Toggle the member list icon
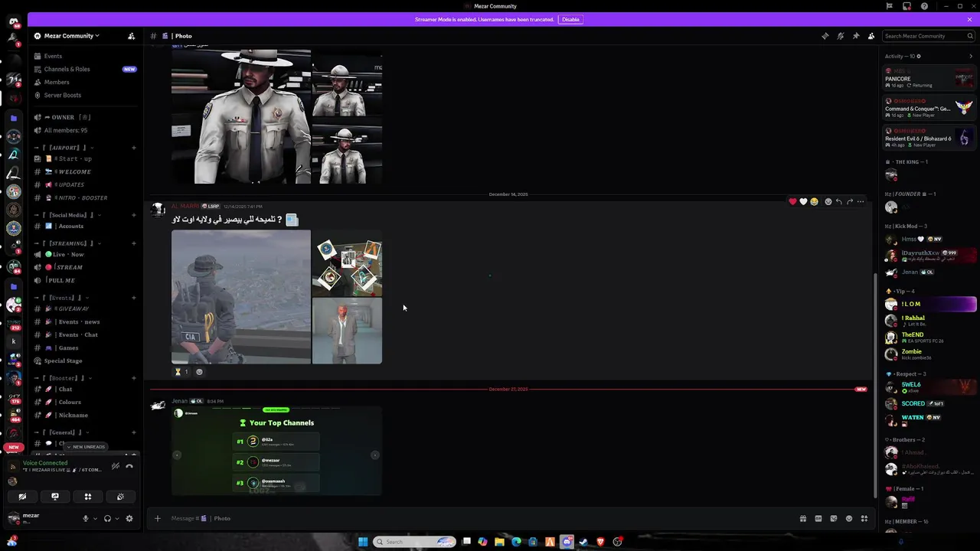Image resolution: width=980 pixels, height=551 pixels. [871, 36]
